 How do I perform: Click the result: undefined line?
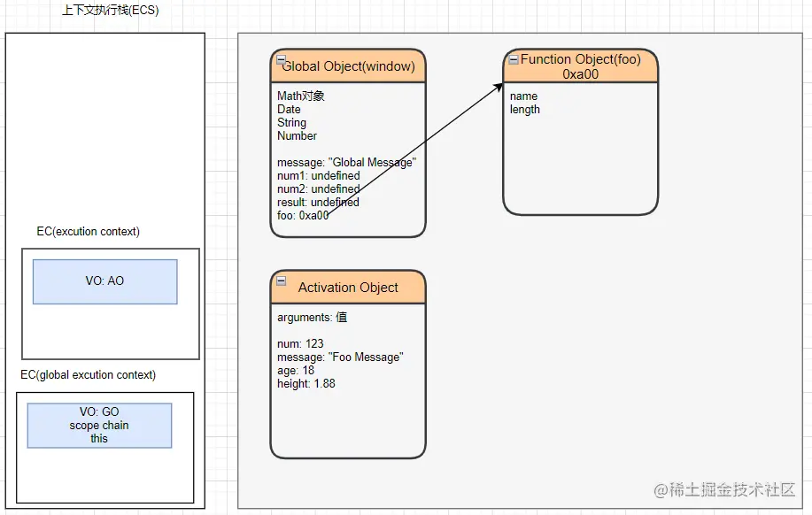[318, 202]
